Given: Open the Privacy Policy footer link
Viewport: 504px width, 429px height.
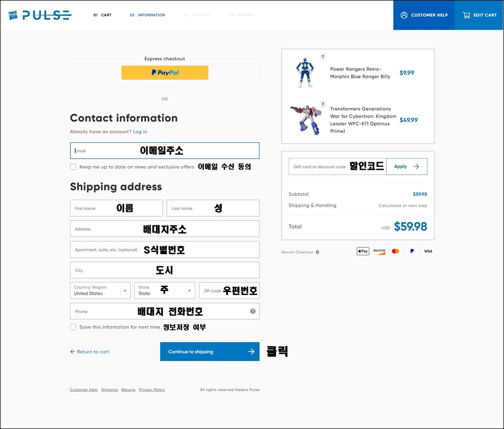Looking at the screenshot, I should (x=152, y=390).
